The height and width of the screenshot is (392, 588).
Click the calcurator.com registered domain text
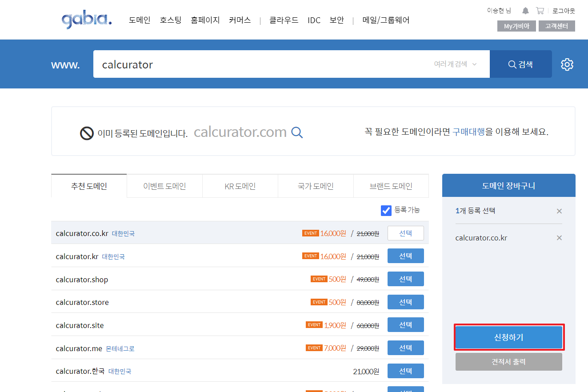pyautogui.click(x=240, y=132)
